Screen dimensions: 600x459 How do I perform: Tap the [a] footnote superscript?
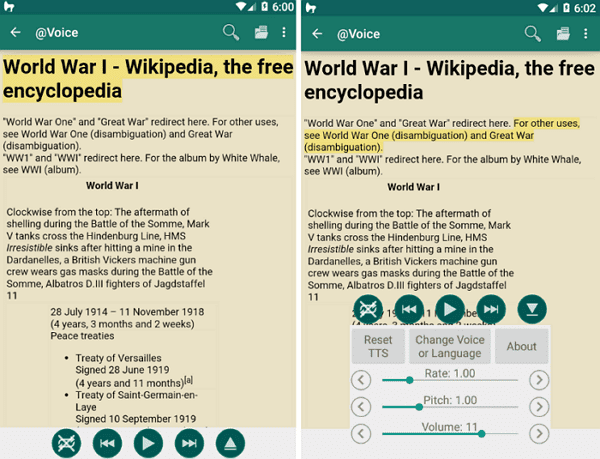coord(189,380)
